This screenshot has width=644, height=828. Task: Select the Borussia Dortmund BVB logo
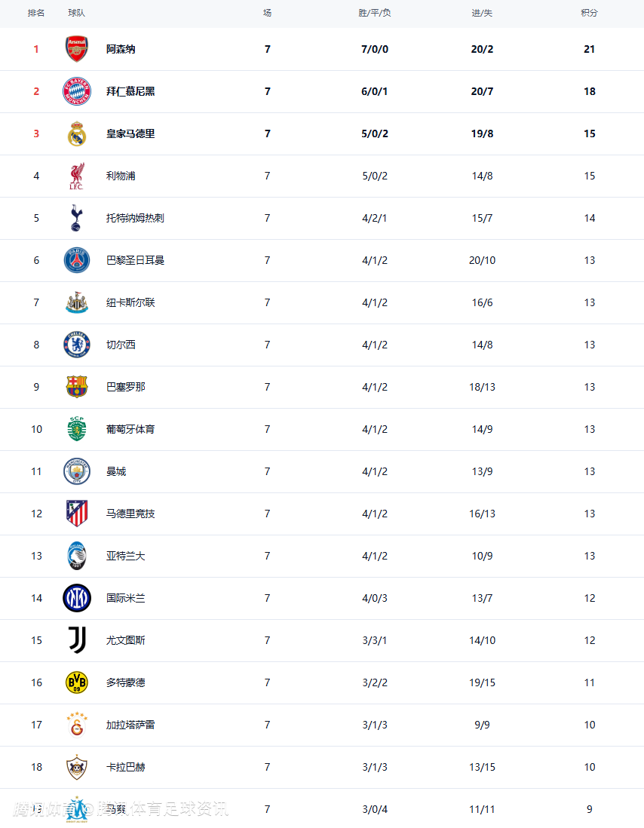click(x=76, y=682)
